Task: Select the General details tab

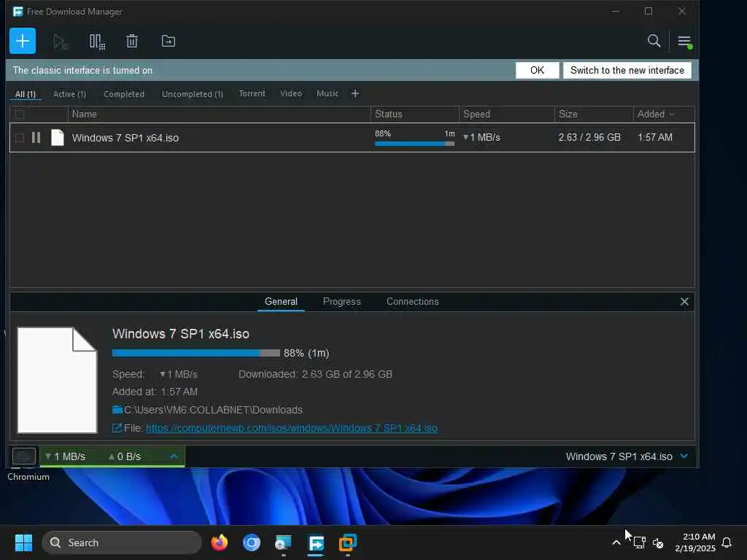Action: 281,301
